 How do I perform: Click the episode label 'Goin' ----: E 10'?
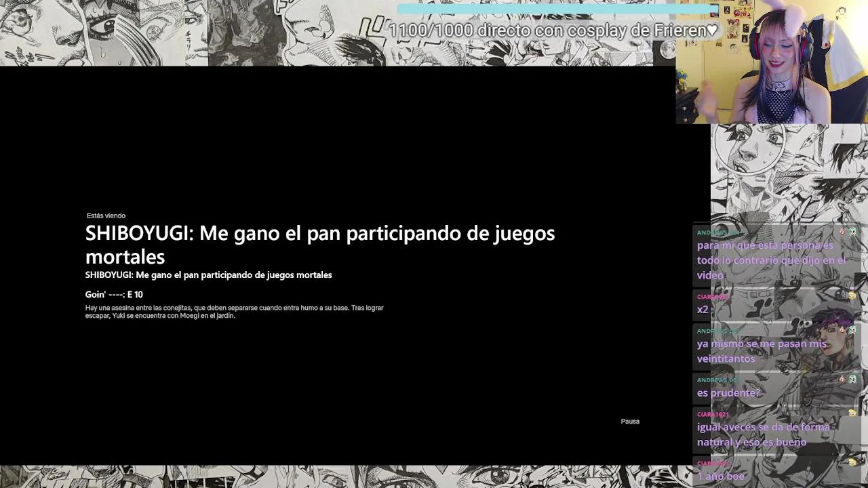click(114, 295)
